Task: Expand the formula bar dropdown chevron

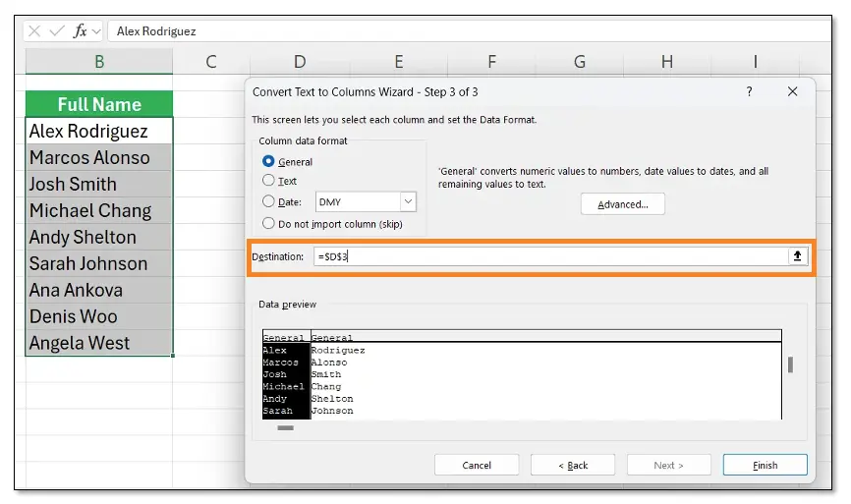Action: pos(96,31)
